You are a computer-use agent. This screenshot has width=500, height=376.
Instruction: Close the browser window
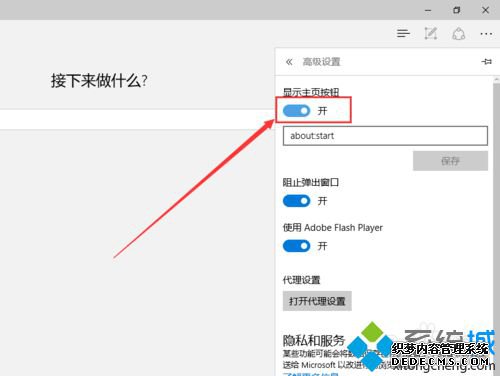point(485,10)
